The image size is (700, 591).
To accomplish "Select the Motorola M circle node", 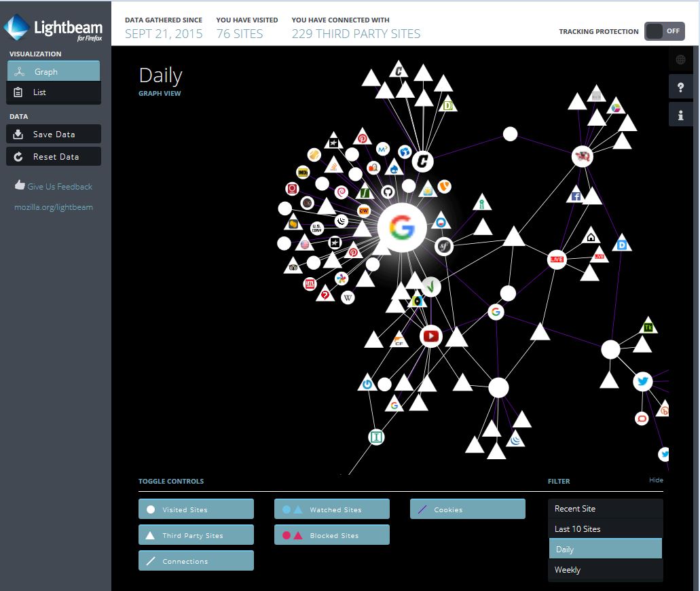I will (382, 149).
